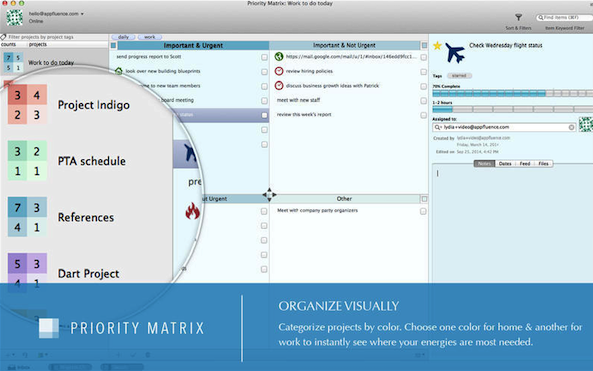Click the Find items search box
Image resolution: width=593 pixels, height=371 pixels.
(x=564, y=18)
